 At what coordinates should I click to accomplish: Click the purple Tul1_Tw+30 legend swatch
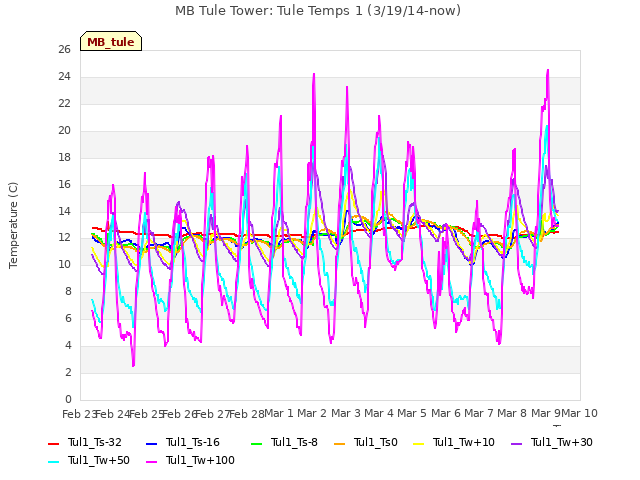516,444
